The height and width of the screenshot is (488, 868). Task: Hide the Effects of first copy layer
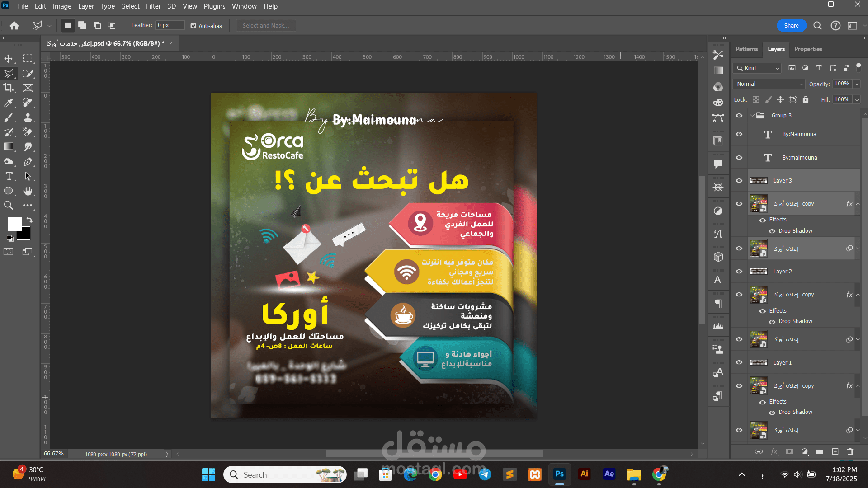763,220
